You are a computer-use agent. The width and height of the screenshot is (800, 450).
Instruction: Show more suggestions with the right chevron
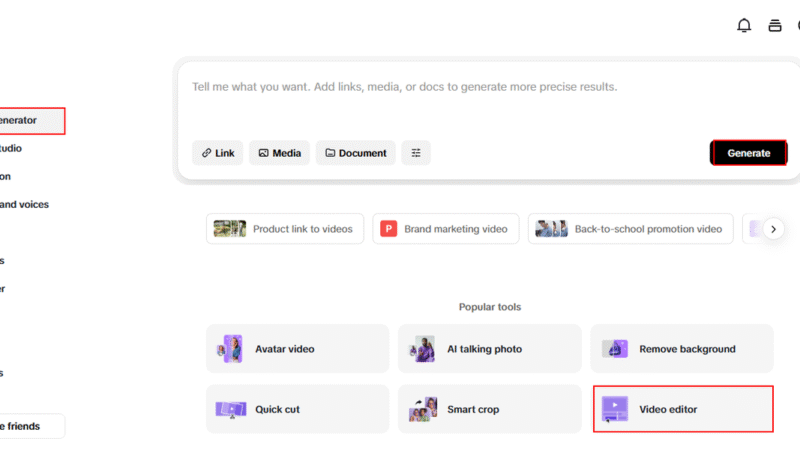(773, 229)
